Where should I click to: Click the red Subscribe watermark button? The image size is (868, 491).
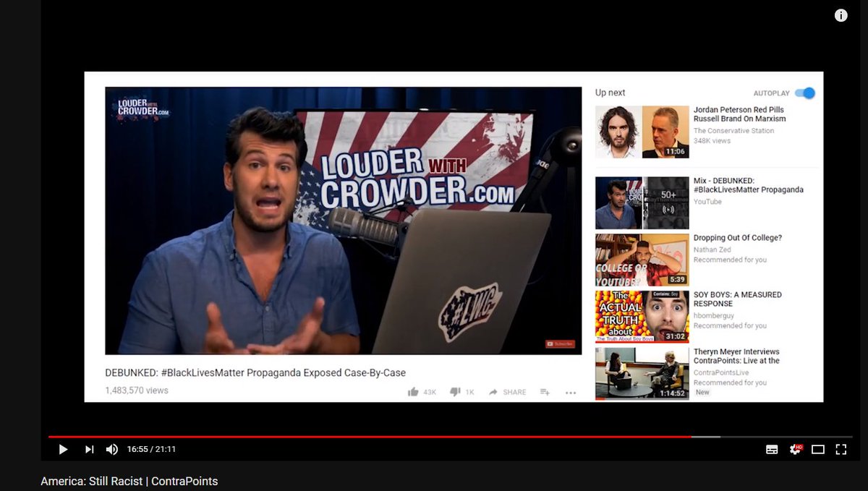tap(560, 344)
